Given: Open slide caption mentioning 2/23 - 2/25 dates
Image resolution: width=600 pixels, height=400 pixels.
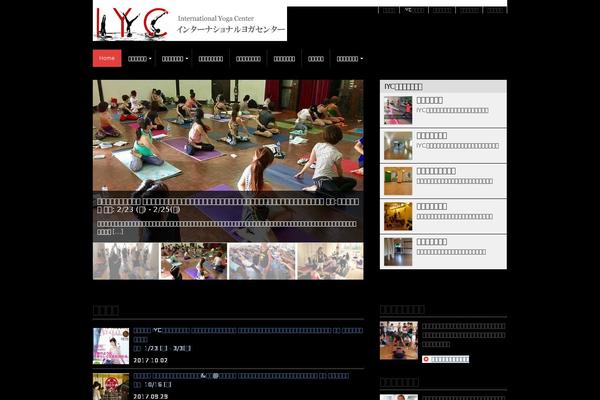Looking at the screenshot, I should point(228,205).
